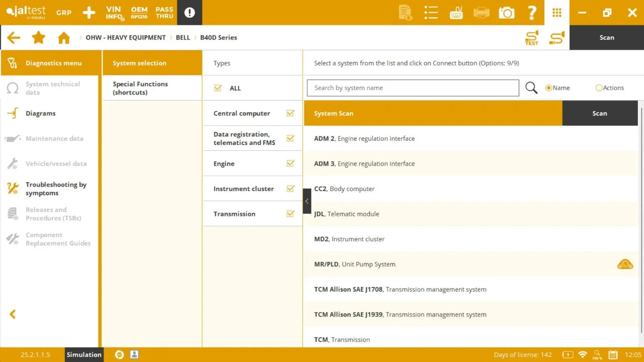Viewport: 644px width, 362px height.
Task: Select CC2, Body computer
Action: pos(471,189)
